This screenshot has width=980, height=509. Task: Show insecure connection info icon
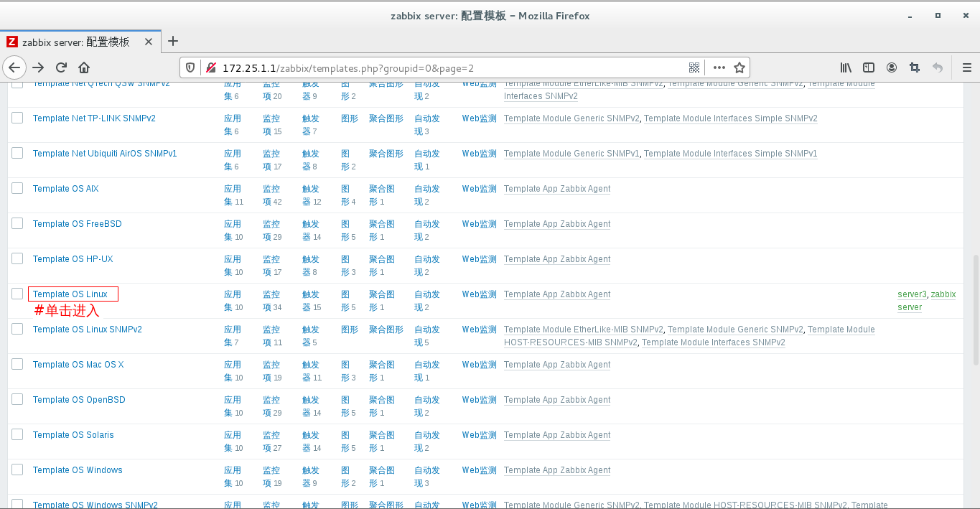[x=210, y=67]
